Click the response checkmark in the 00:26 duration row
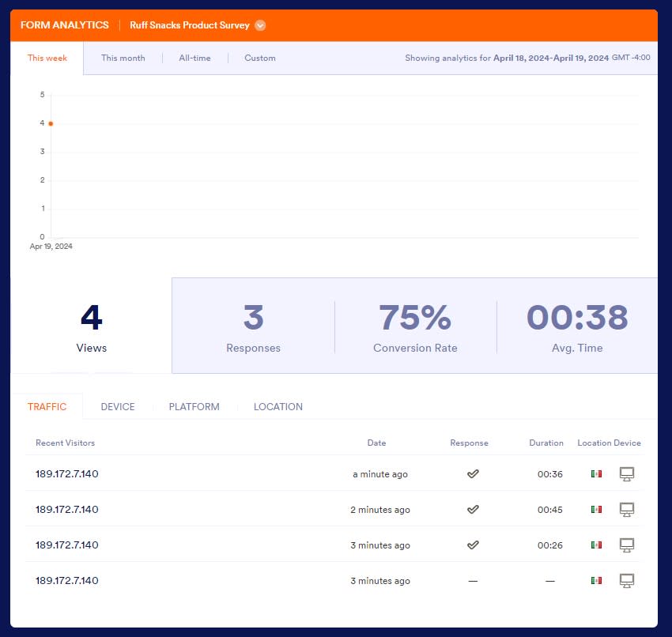This screenshot has width=672, height=637. tap(473, 545)
